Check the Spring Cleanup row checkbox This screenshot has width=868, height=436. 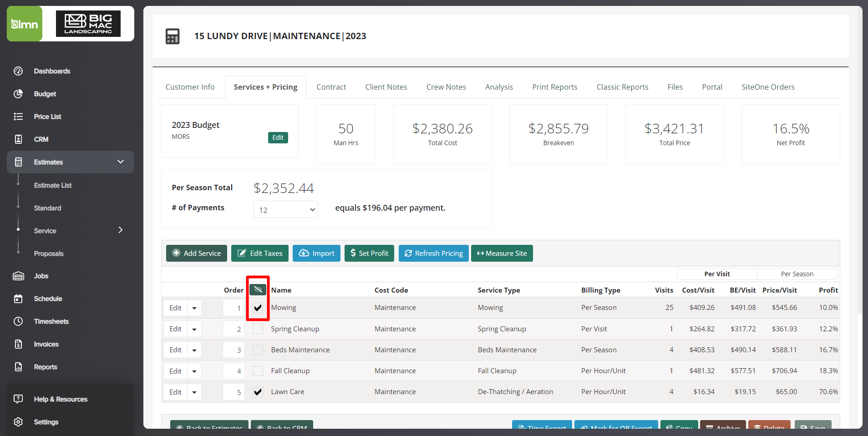coord(258,329)
